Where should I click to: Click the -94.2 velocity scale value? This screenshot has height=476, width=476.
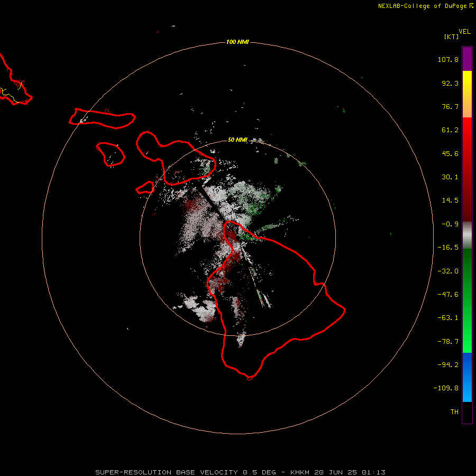click(x=448, y=364)
